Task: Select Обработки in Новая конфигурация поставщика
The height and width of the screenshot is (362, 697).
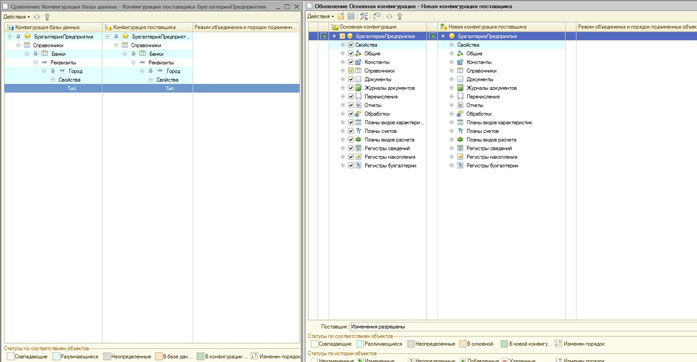Action: click(479, 113)
